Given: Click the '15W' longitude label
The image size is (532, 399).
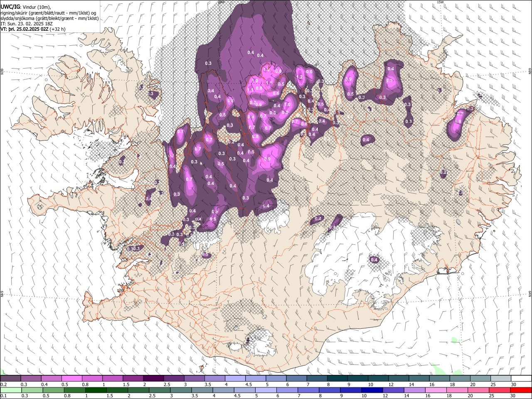Looking at the screenshot, I should tap(440, 2).
